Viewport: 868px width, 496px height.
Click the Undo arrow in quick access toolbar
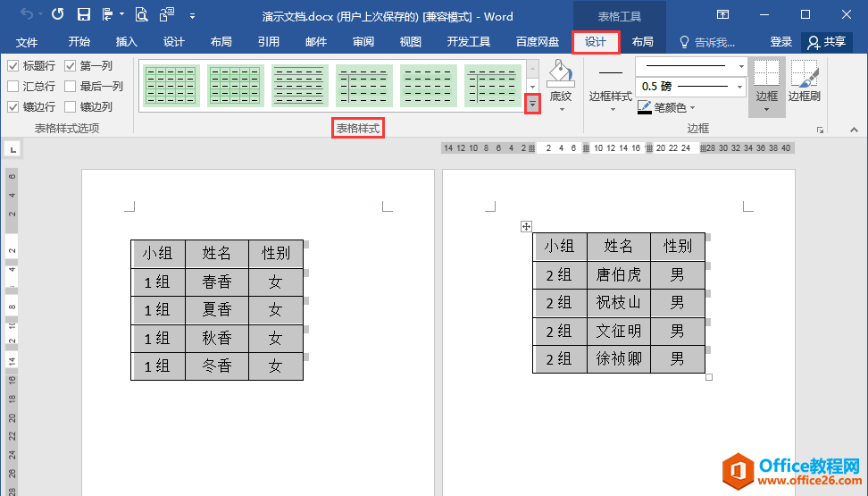pos(26,14)
